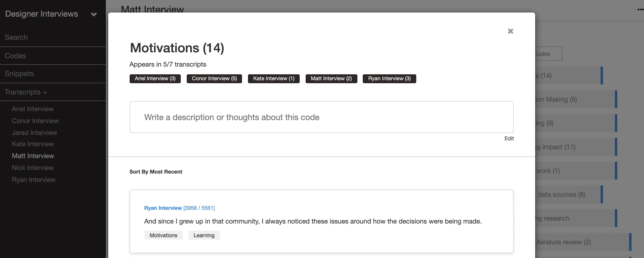
Task: Open Nick Interview from transcript list
Action: (x=33, y=168)
